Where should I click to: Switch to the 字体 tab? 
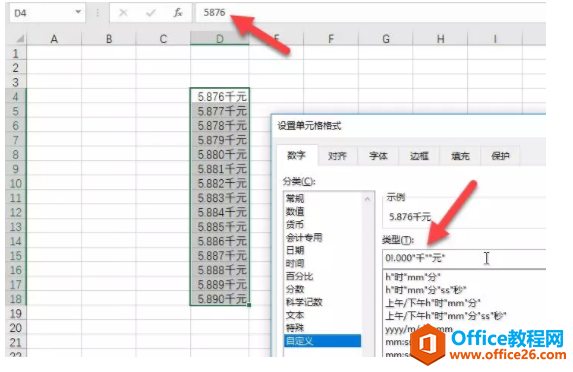(378, 156)
